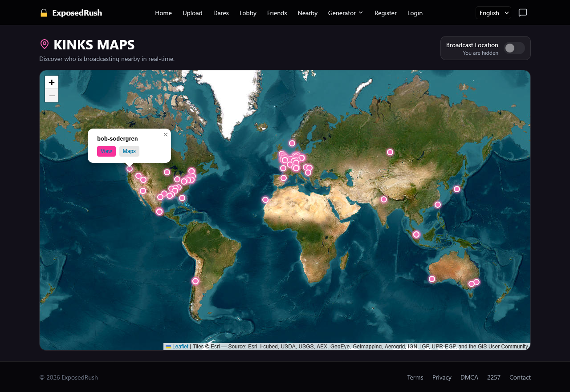Click the bob-sodergren username in popup

click(118, 138)
